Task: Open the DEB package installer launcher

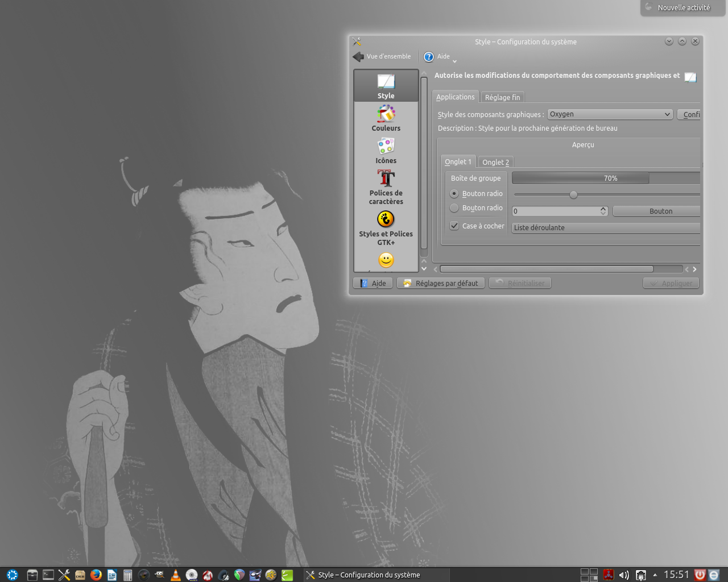Action: click(80, 575)
